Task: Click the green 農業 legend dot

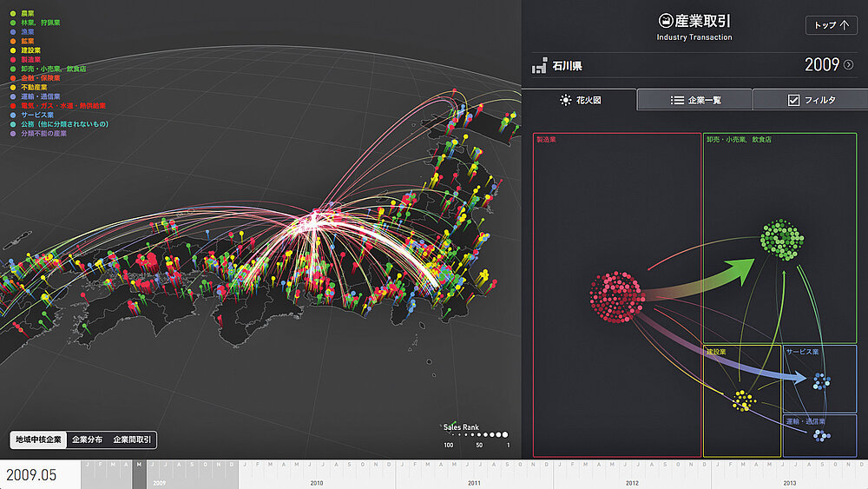Action: (x=12, y=14)
